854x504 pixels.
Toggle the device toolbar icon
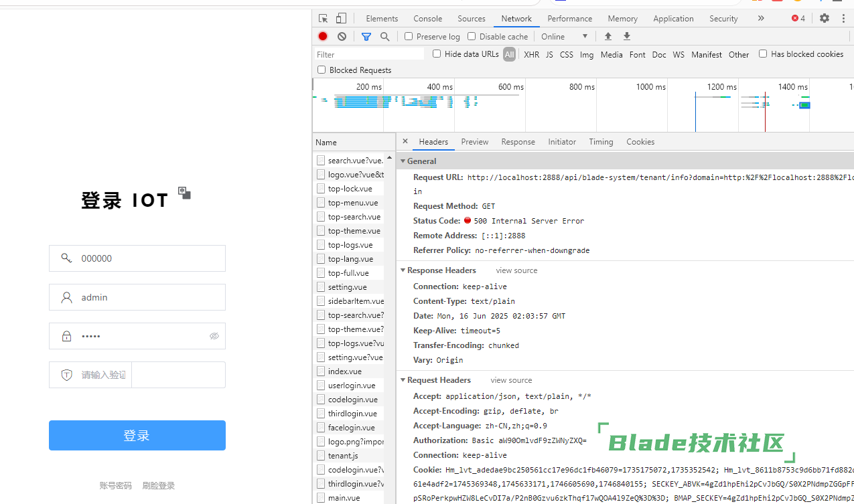coord(342,19)
